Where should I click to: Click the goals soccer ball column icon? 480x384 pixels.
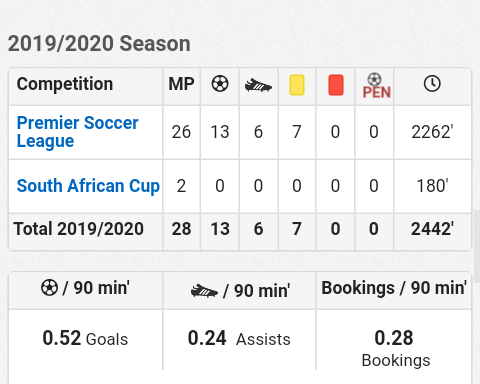tap(220, 84)
